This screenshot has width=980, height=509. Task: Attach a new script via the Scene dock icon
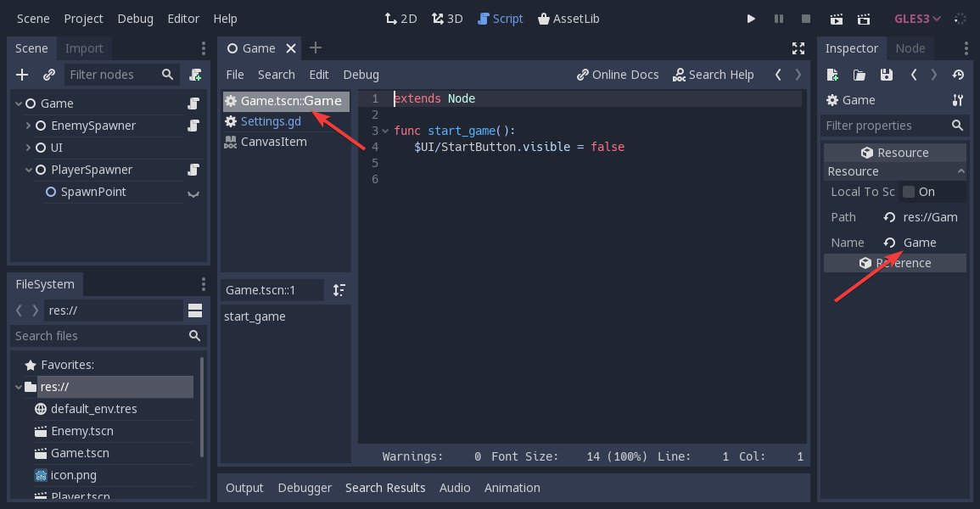(195, 75)
